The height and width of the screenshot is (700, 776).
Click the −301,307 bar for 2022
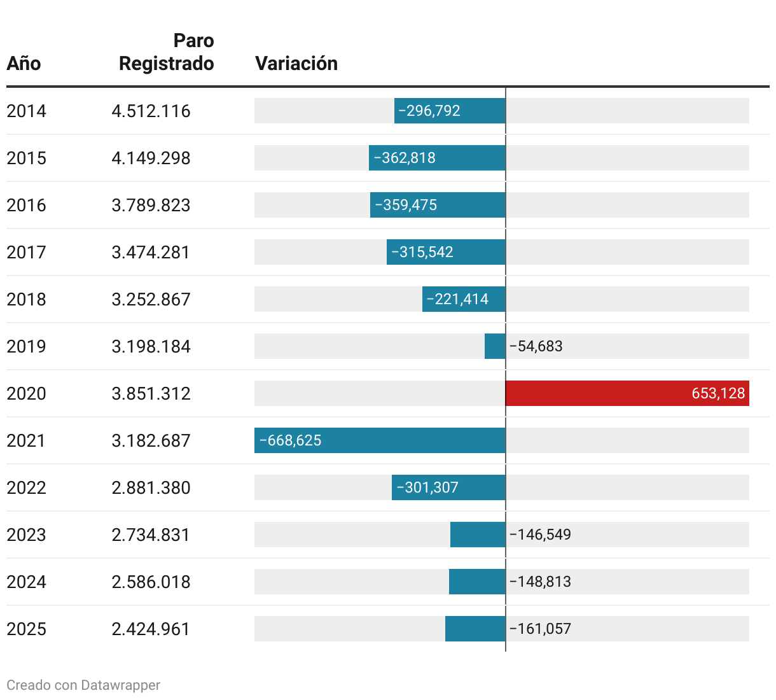tap(448, 487)
